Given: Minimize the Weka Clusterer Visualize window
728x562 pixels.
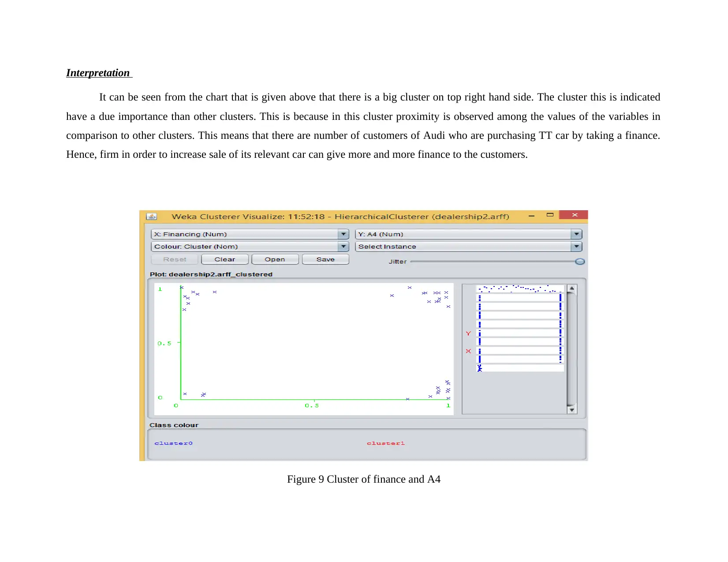Looking at the screenshot, I should point(531,216).
